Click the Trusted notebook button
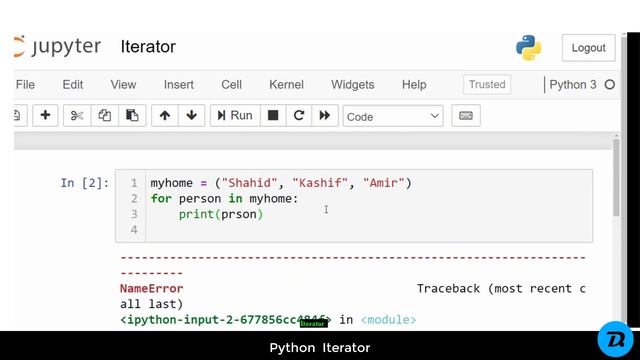 [x=487, y=84]
